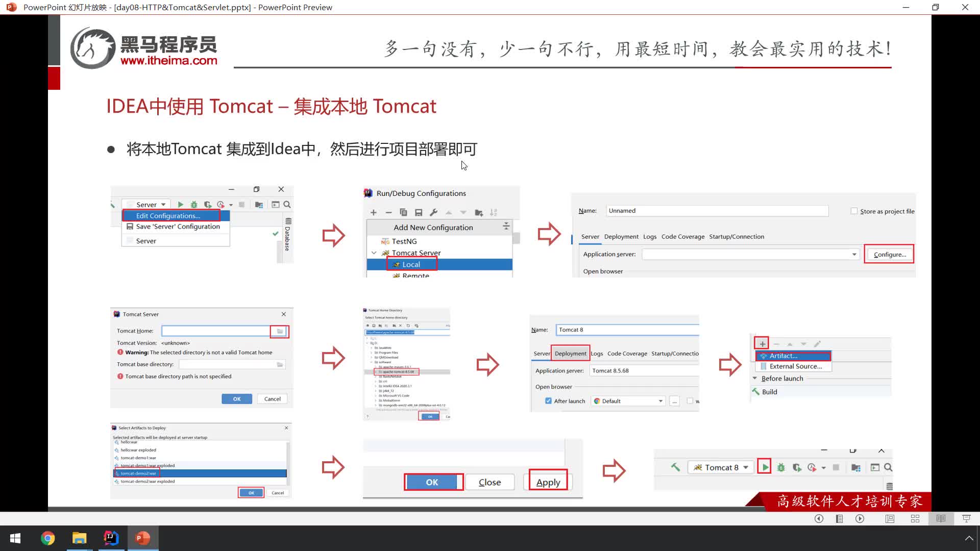The image size is (980, 551).
Task: Start Slide Show view icon
Action: point(966,518)
